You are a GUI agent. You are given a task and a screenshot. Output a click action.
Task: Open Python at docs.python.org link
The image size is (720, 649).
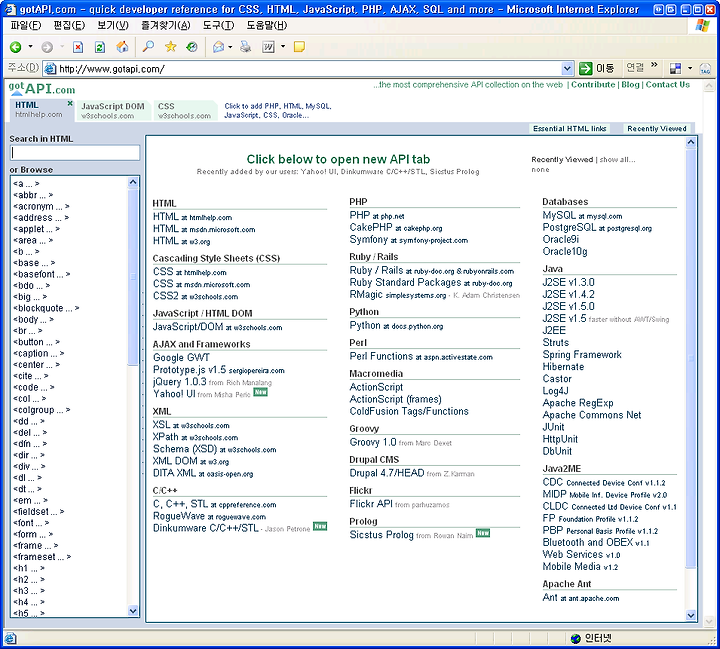point(396,326)
